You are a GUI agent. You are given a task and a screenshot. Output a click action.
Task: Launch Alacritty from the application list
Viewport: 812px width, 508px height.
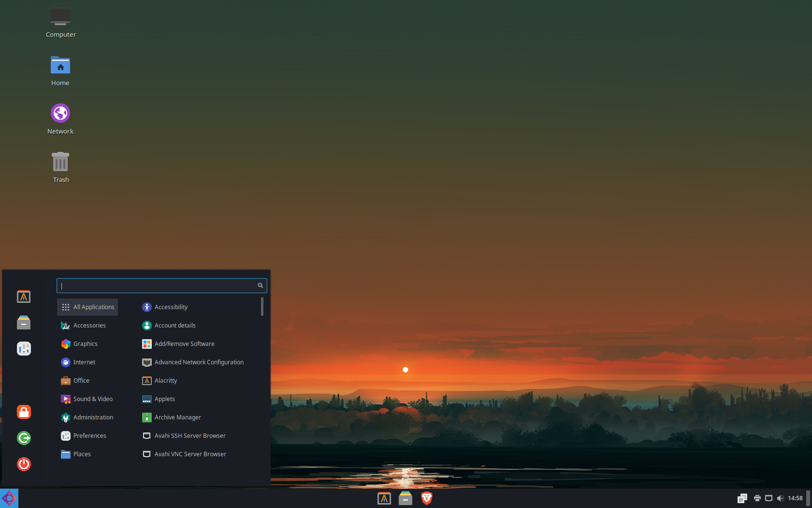(x=199, y=381)
